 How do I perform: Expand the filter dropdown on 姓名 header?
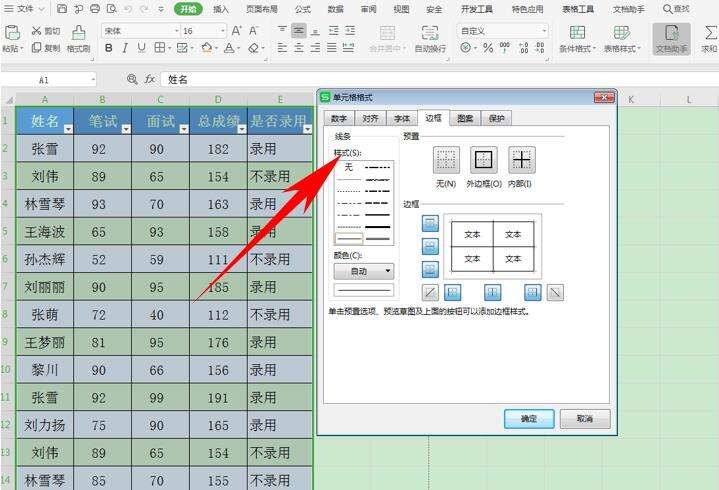point(68,129)
